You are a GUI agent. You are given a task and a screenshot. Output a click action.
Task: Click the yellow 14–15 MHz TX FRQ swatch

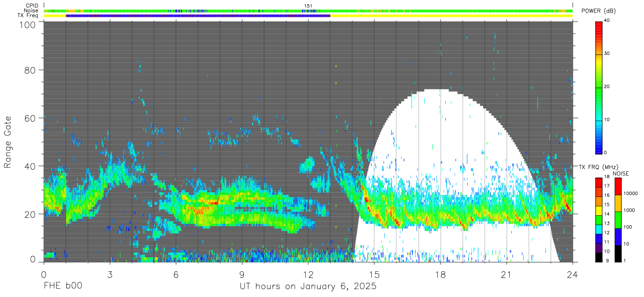tap(599, 210)
